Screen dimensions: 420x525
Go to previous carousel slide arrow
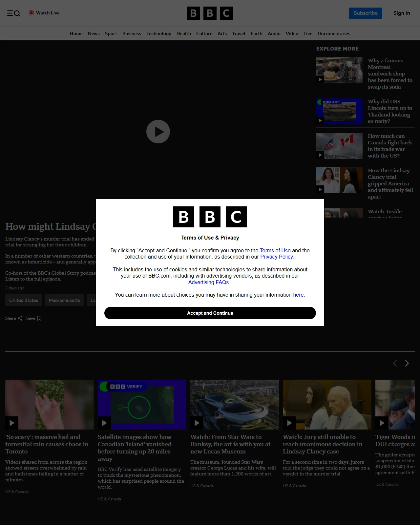[x=395, y=363]
